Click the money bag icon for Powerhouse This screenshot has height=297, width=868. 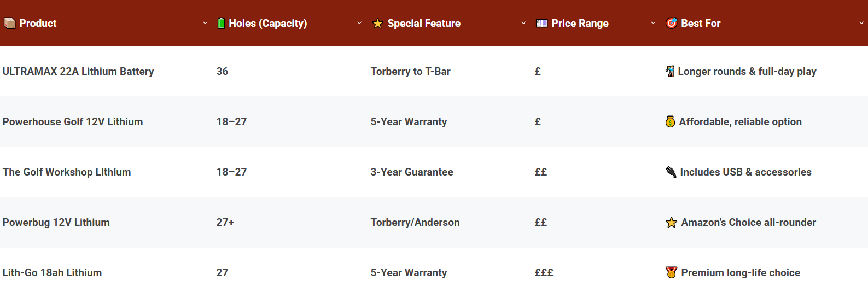(x=670, y=122)
